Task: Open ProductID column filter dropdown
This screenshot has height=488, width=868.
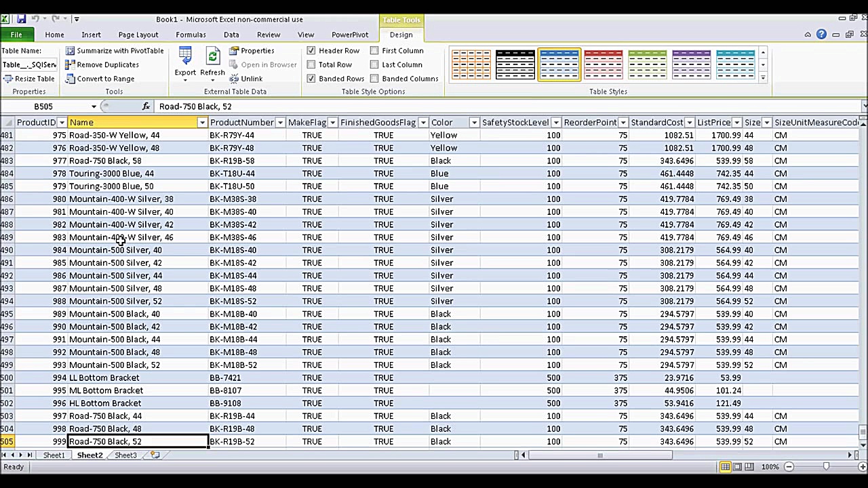Action: pos(62,123)
